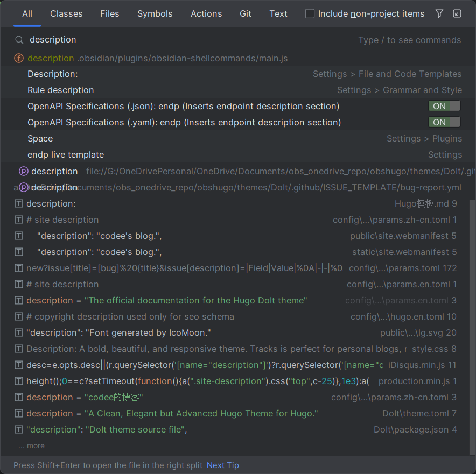Enable Include non-project items checkbox
476x474 pixels.
tap(310, 14)
